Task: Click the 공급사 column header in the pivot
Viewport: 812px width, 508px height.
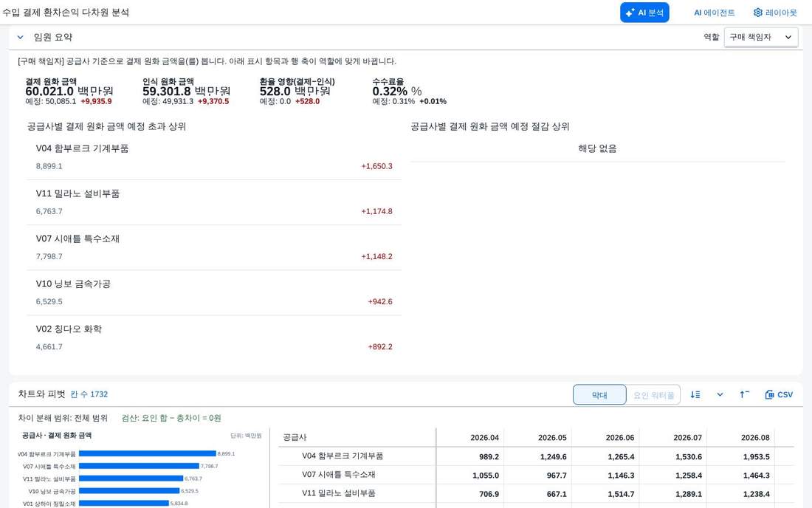Action: pos(295,438)
